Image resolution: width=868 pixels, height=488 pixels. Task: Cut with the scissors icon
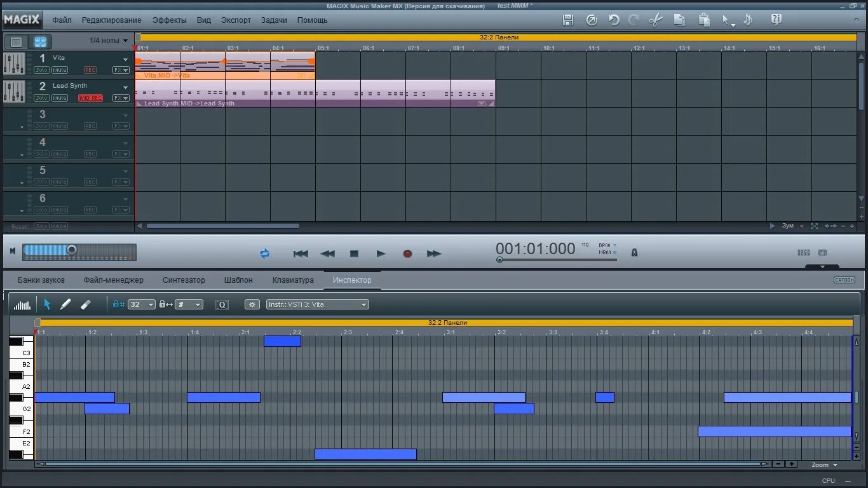pyautogui.click(x=656, y=20)
